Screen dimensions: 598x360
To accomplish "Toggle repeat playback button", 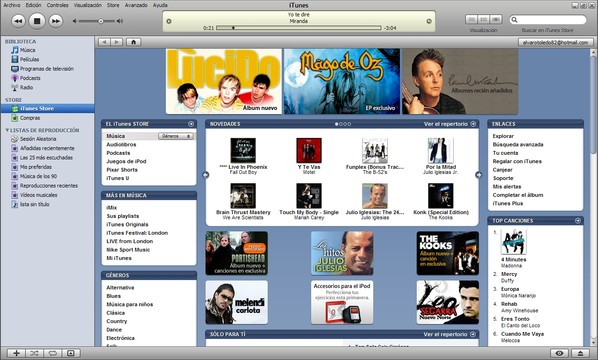I will point(52,353).
